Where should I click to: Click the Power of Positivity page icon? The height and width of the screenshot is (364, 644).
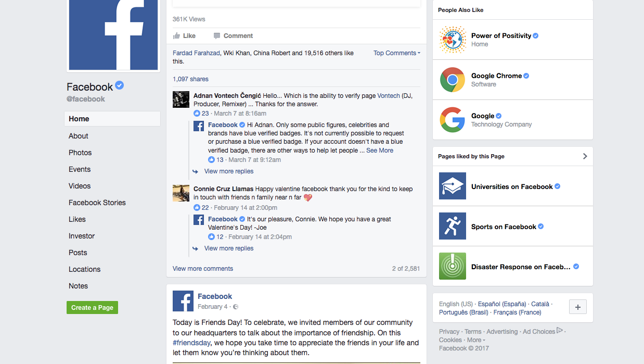coord(453,40)
